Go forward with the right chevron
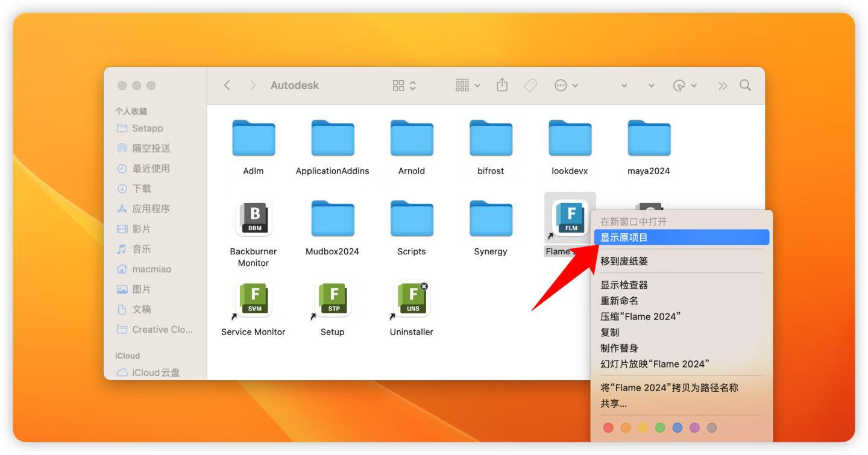The image size is (868, 455). click(253, 86)
